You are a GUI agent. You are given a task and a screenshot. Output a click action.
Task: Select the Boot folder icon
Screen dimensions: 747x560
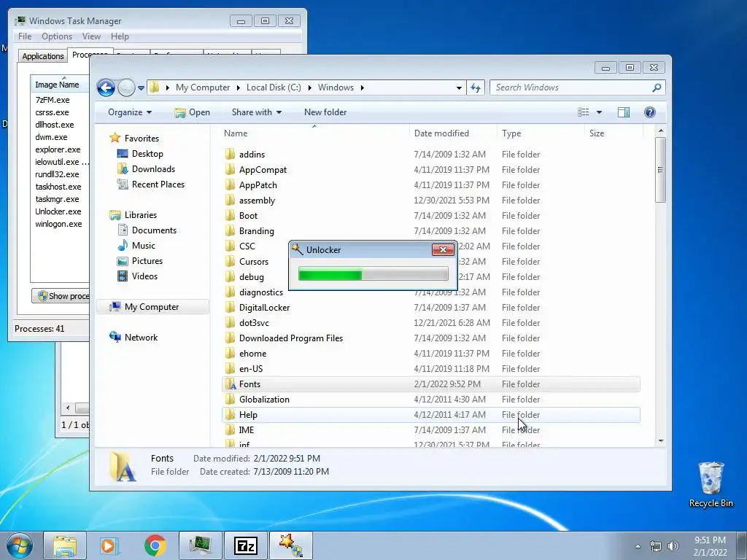pyautogui.click(x=230, y=216)
